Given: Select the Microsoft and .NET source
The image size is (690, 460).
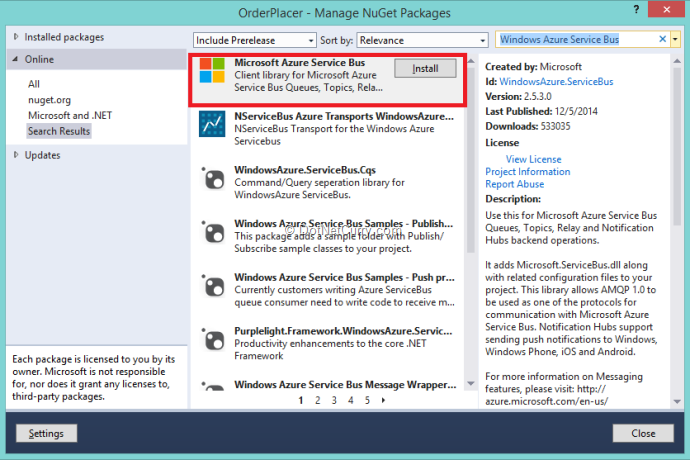Looking at the screenshot, I should click(x=70, y=115).
